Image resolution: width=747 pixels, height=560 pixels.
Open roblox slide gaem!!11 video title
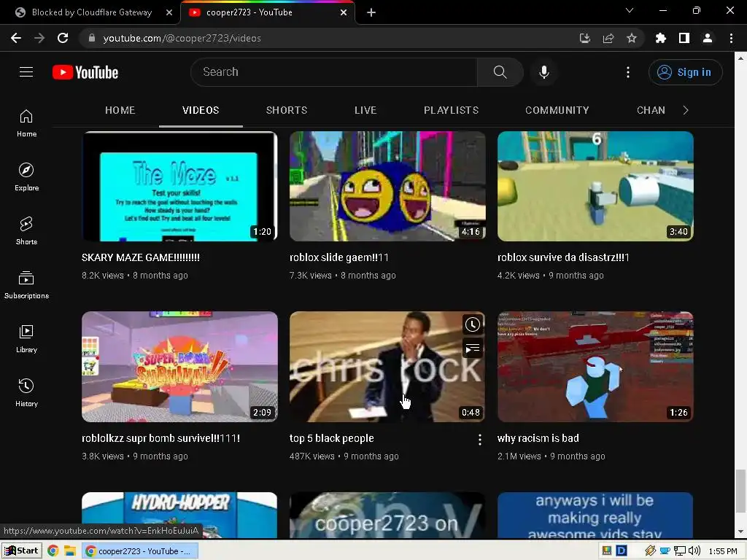pyautogui.click(x=339, y=257)
